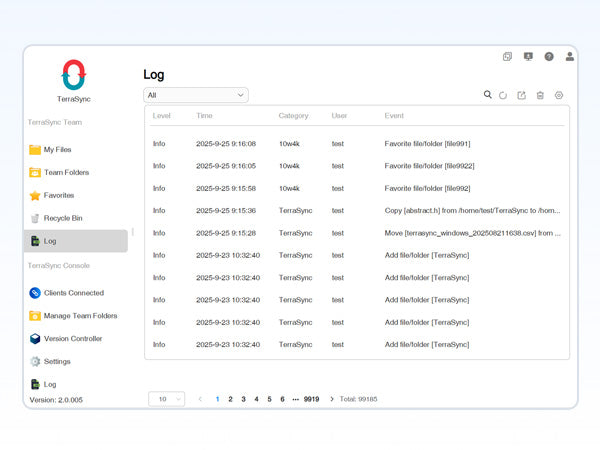Go to next page arrow in pagination
600x450 pixels.
pos(332,399)
